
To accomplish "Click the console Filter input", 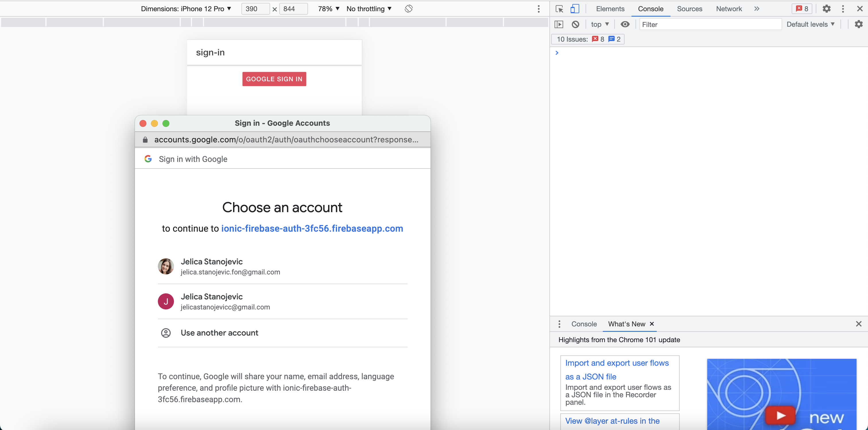I will point(710,24).
